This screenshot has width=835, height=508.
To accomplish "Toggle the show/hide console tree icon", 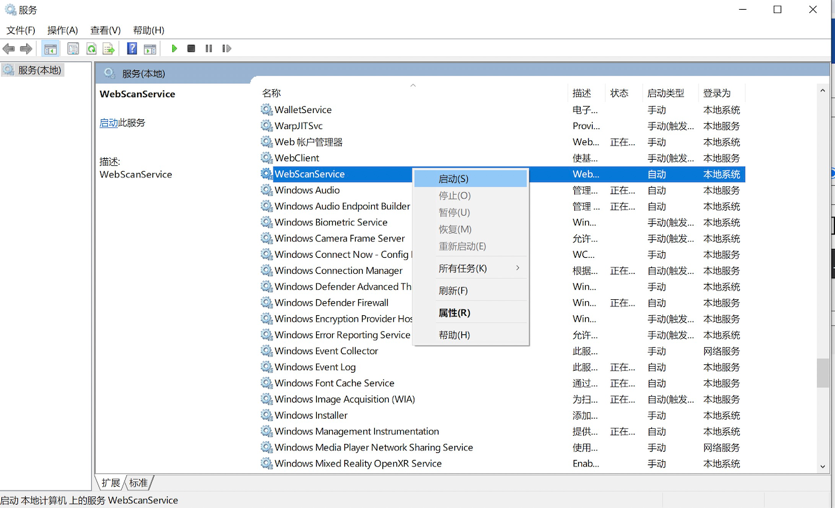I will [x=51, y=49].
